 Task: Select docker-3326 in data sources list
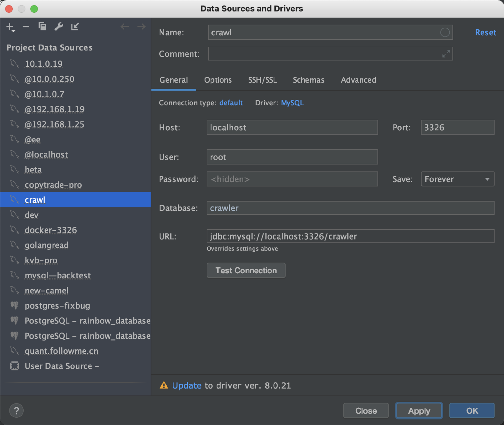pos(51,230)
